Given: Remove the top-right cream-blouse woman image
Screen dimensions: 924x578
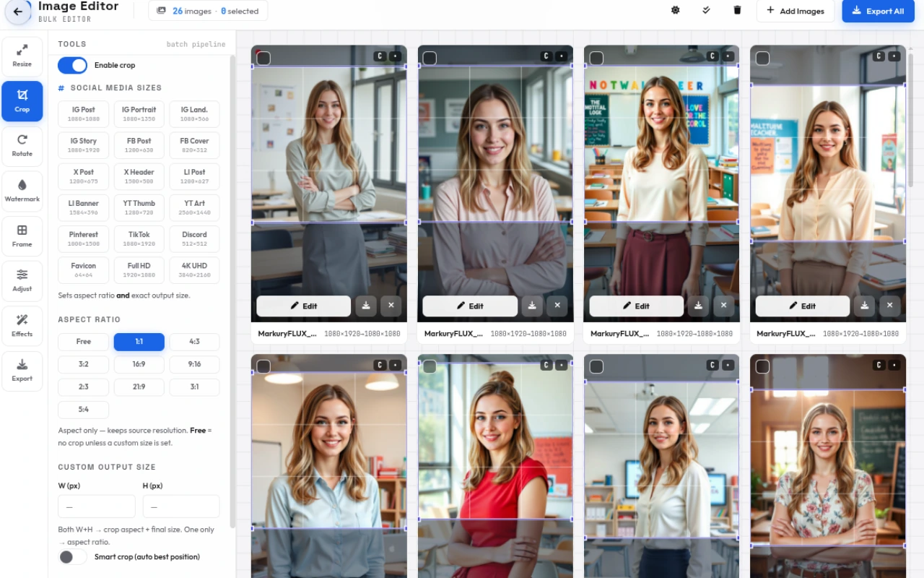Looking at the screenshot, I should coord(889,306).
